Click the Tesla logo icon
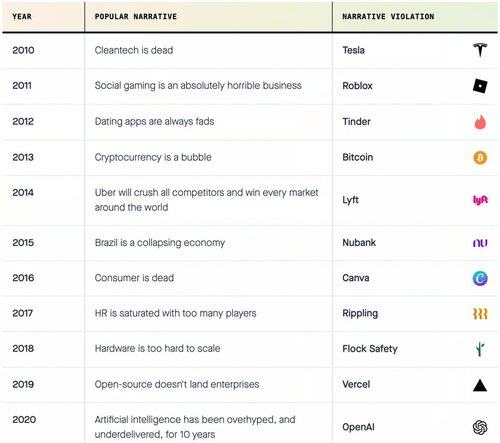Viewport: 500px width, 443px height. tap(480, 50)
